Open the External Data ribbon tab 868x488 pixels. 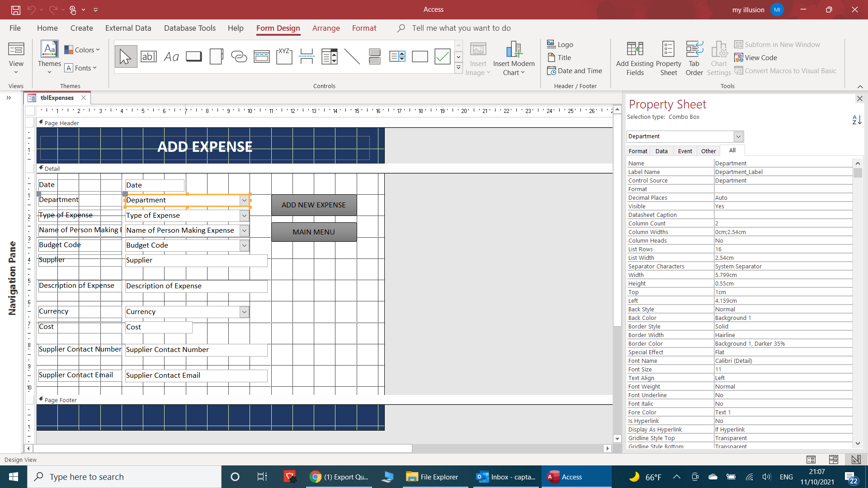[128, 28]
